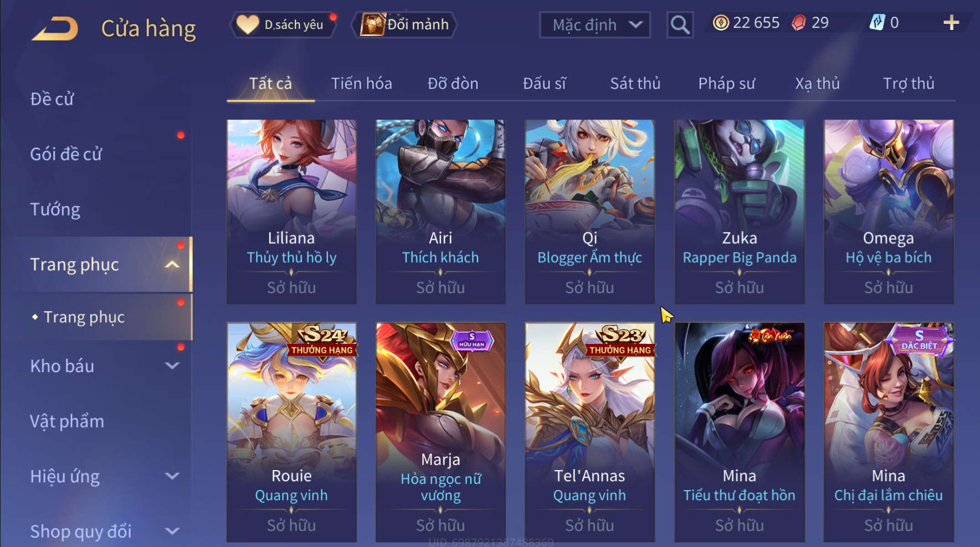
Task: Click the gold coin balance icon
Action: 720,23
